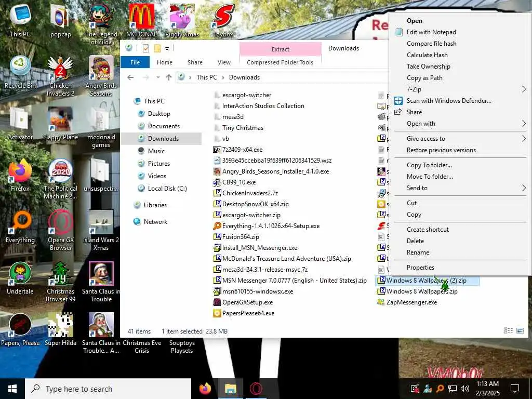Switch to details view button
The image size is (532, 399).
pyautogui.click(x=508, y=331)
